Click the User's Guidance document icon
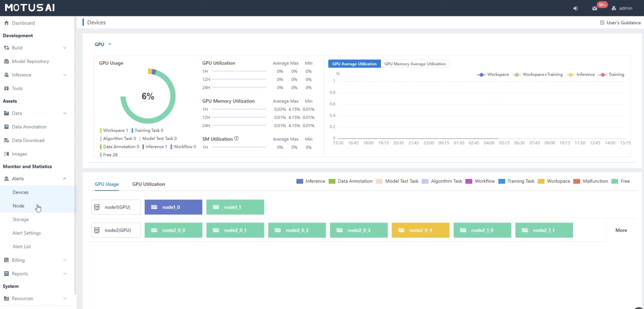644x309 pixels. (x=602, y=23)
